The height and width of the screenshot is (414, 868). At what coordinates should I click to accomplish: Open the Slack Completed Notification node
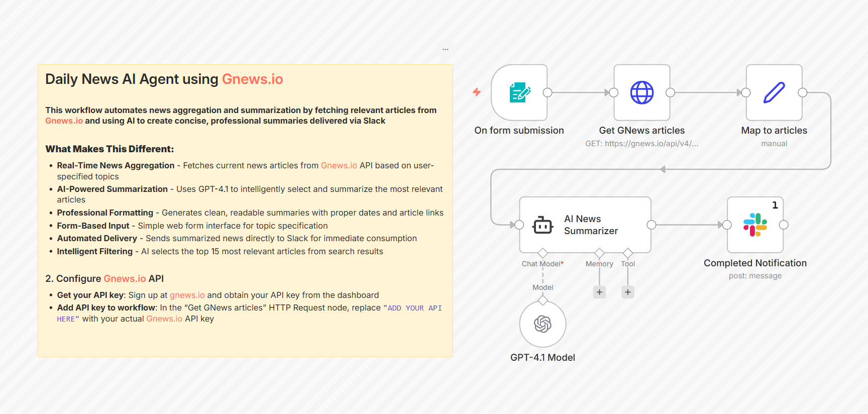pyautogui.click(x=755, y=225)
